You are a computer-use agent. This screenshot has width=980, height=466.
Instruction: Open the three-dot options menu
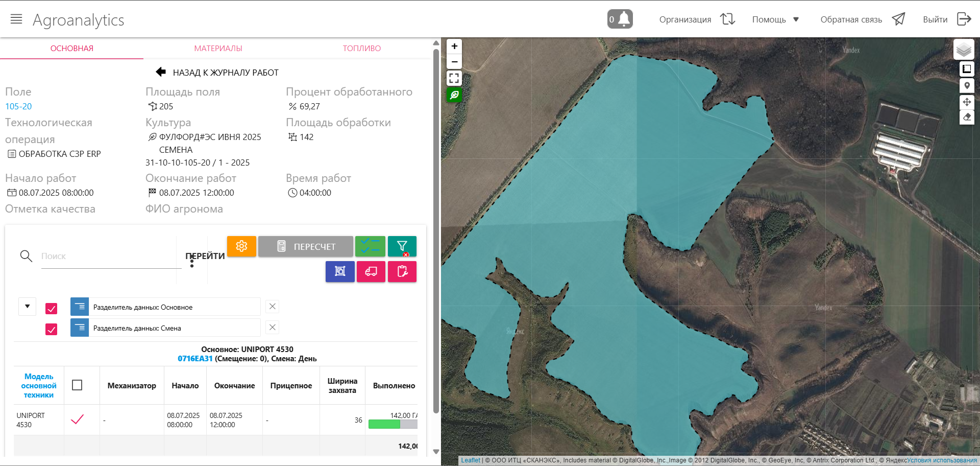tap(192, 262)
